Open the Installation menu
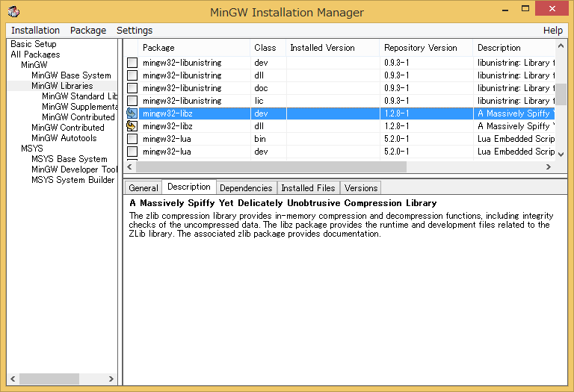This screenshot has width=574, height=392. click(x=36, y=31)
